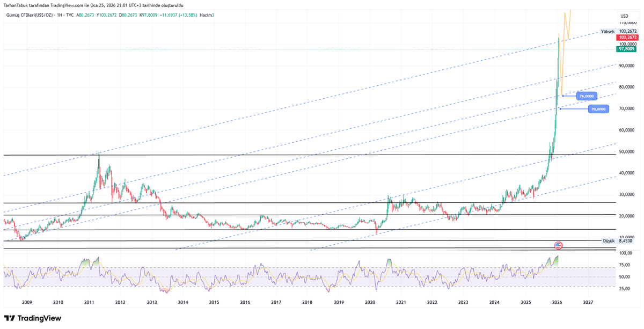This screenshot has width=644, height=329.
Task: Click the 50,0000 price axis label
Action: tap(627, 152)
